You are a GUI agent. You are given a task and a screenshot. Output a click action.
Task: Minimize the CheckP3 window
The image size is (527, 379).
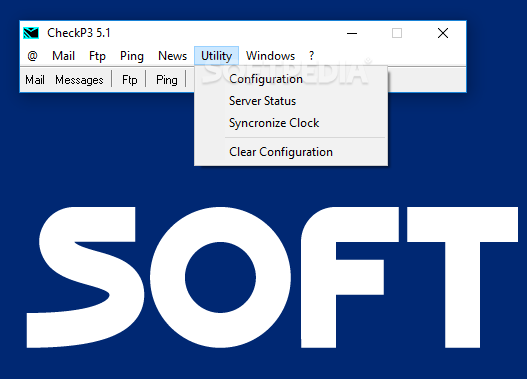(x=352, y=33)
